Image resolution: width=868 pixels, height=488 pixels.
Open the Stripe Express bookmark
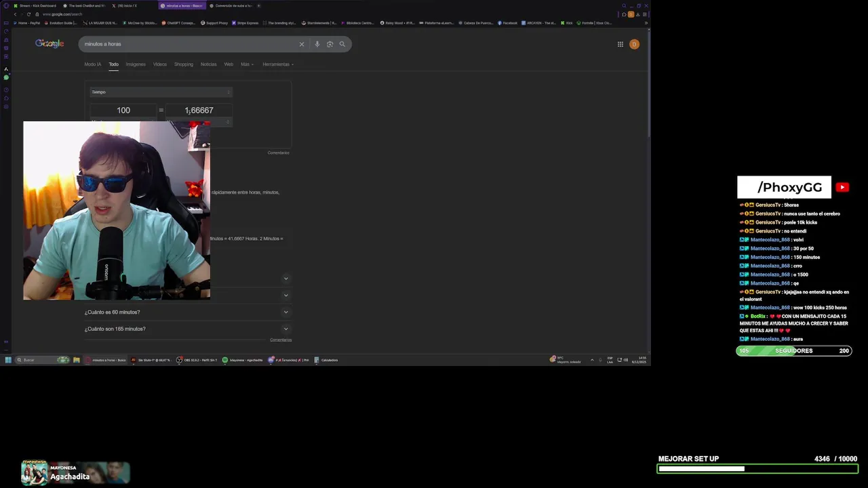click(245, 23)
